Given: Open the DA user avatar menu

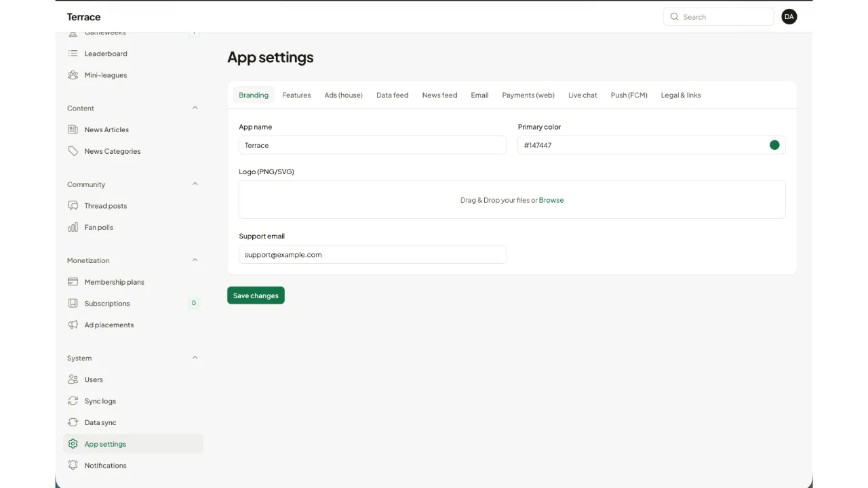Looking at the screenshot, I should point(789,17).
